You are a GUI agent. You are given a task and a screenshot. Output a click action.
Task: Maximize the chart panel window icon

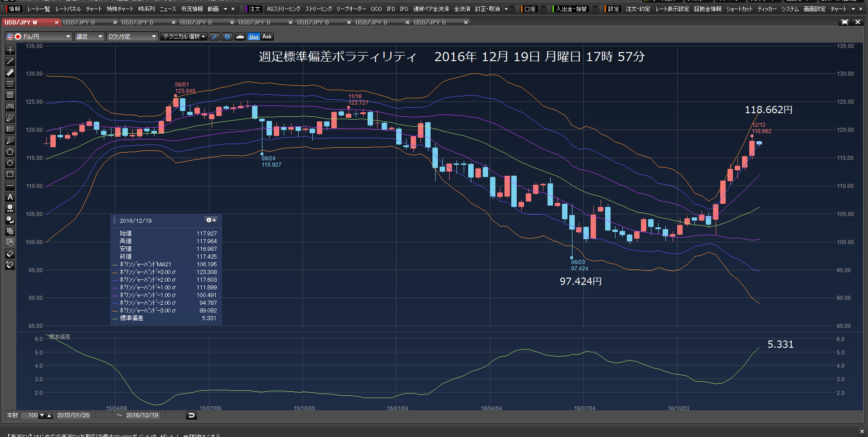(x=845, y=22)
